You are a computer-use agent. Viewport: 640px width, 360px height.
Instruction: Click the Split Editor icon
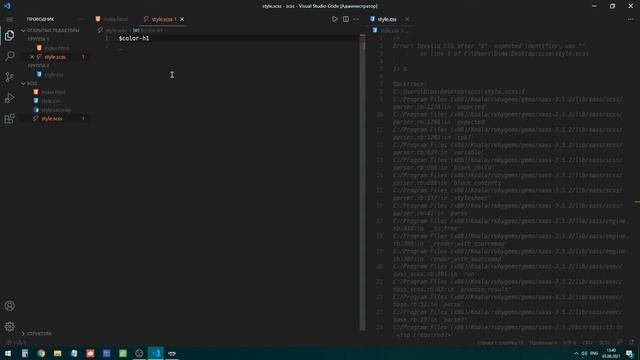pos(346,19)
